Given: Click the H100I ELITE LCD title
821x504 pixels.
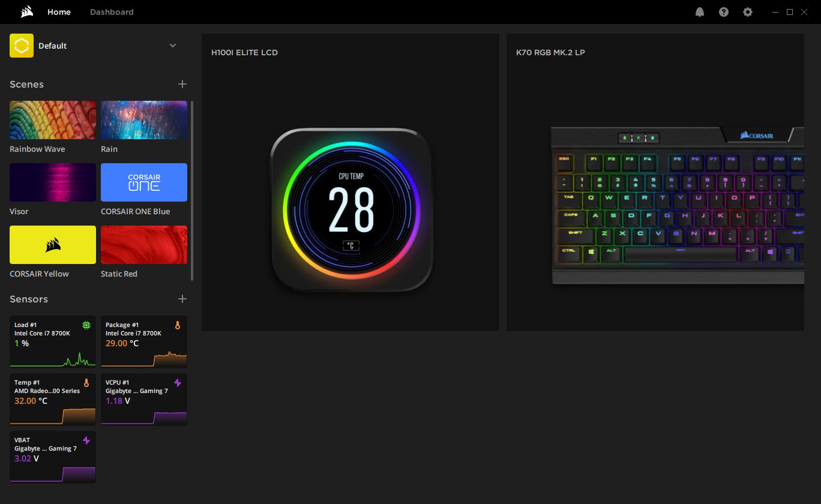Looking at the screenshot, I should pyautogui.click(x=244, y=52).
